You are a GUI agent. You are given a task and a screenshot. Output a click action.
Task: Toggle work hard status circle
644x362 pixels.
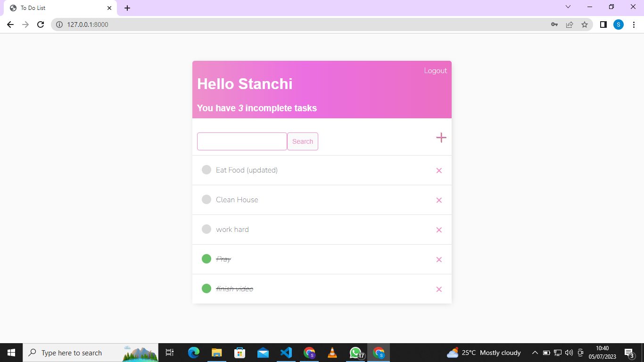[x=206, y=229]
